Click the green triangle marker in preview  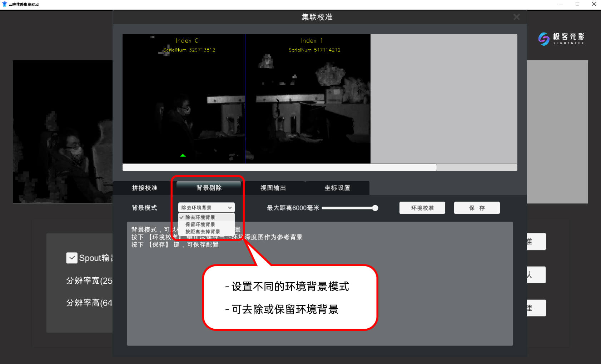[183, 155]
